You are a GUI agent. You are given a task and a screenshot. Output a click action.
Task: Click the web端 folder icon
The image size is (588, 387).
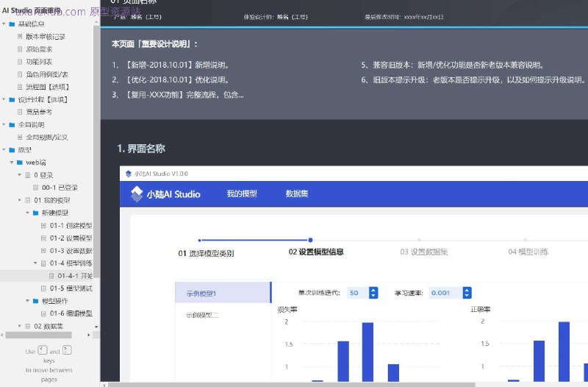20,162
